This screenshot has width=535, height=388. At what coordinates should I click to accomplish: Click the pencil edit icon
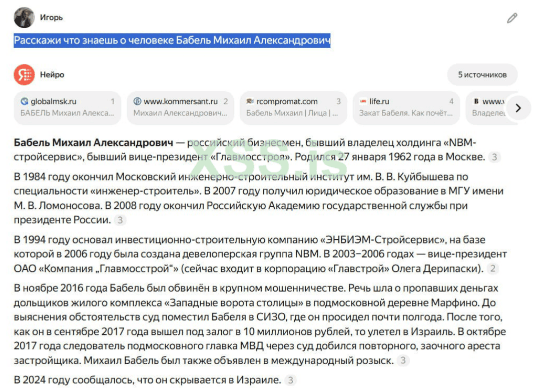coord(512,18)
